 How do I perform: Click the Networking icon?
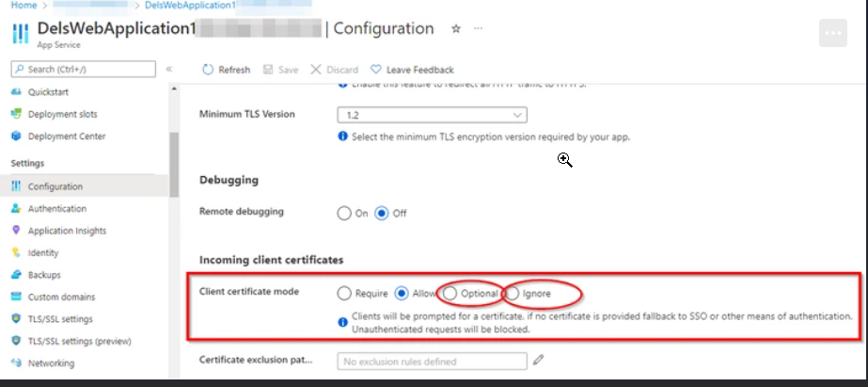(x=16, y=363)
